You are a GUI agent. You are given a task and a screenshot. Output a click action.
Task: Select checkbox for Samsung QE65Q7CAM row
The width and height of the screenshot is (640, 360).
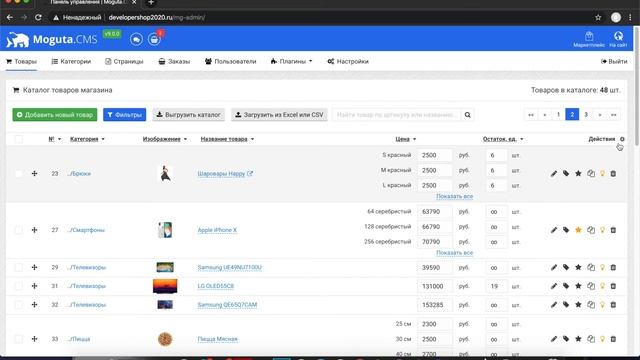pyautogui.click(x=19, y=305)
